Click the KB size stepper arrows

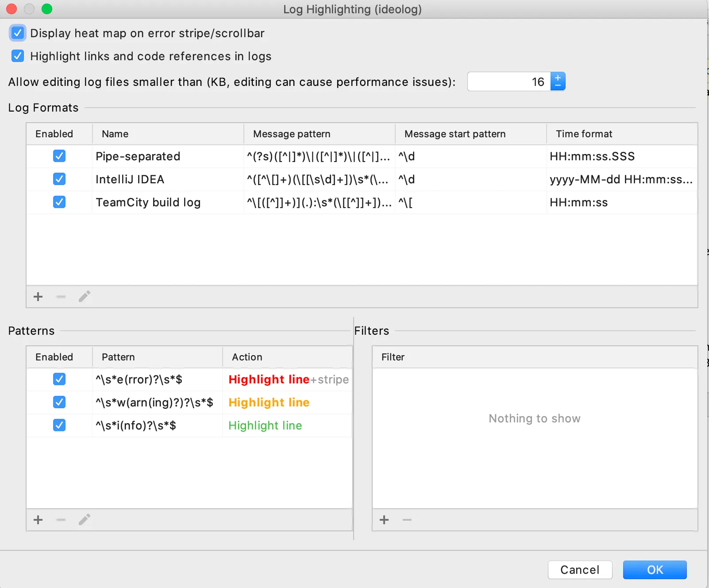pyautogui.click(x=558, y=81)
